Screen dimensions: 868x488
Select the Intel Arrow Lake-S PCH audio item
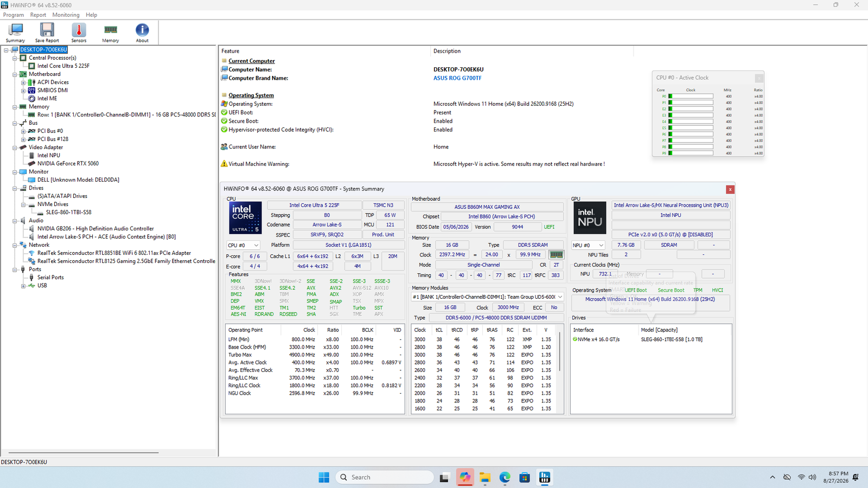tap(106, 237)
